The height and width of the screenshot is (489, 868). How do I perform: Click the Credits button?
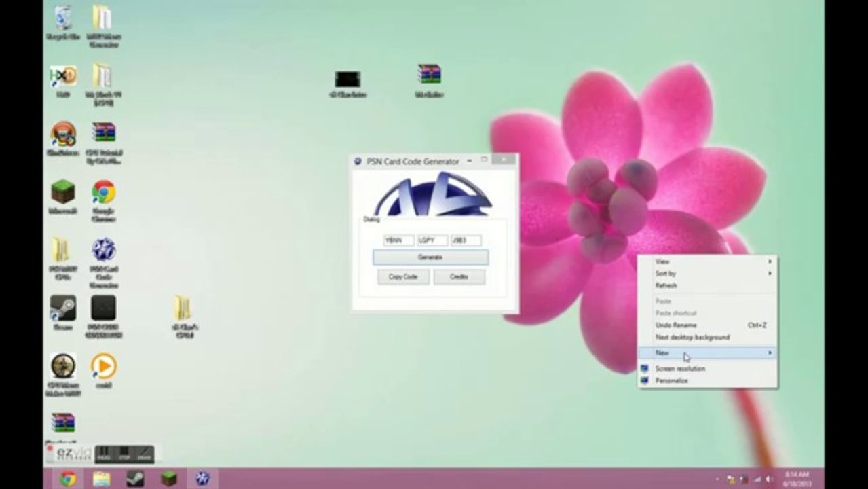[x=459, y=276]
